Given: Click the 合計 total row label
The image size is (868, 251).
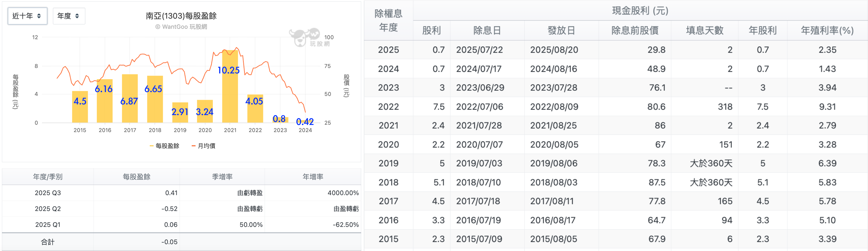Looking at the screenshot, I should [x=48, y=242].
